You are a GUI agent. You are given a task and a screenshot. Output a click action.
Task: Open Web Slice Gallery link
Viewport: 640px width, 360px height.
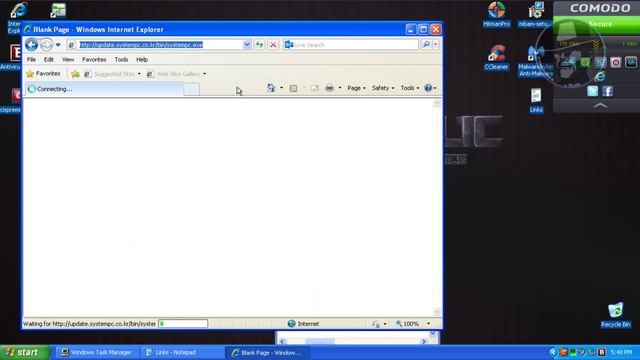[x=173, y=74]
